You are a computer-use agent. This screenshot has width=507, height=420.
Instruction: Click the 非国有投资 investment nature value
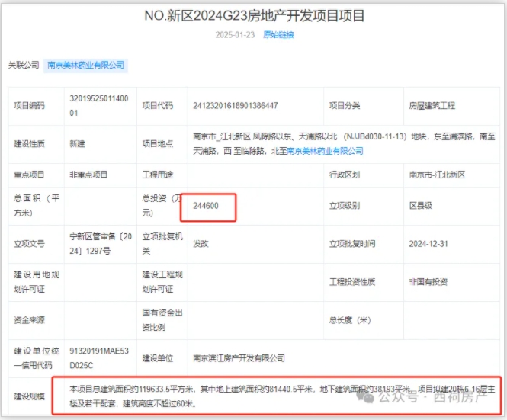pos(428,282)
